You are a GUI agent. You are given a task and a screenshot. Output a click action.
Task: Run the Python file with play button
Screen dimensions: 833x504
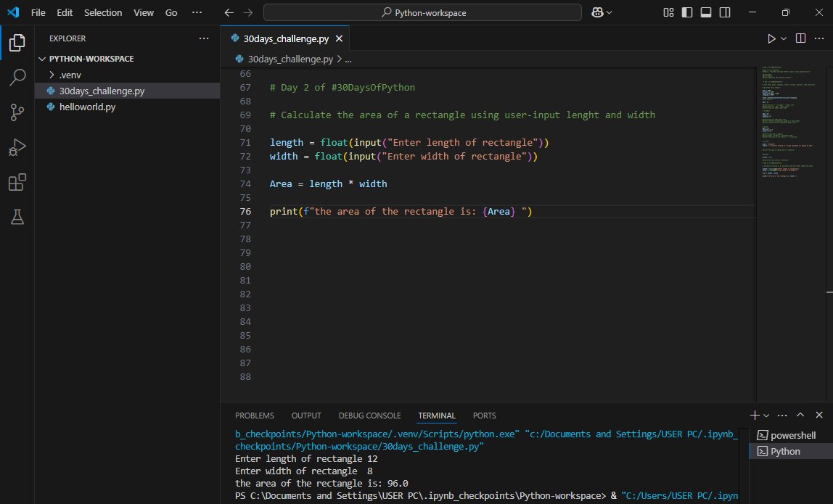point(771,38)
